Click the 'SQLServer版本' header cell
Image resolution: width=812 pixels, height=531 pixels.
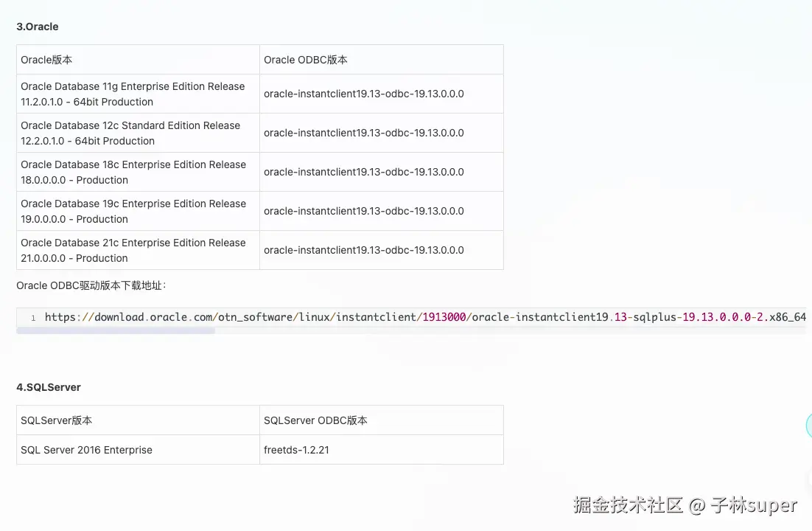[138, 420]
